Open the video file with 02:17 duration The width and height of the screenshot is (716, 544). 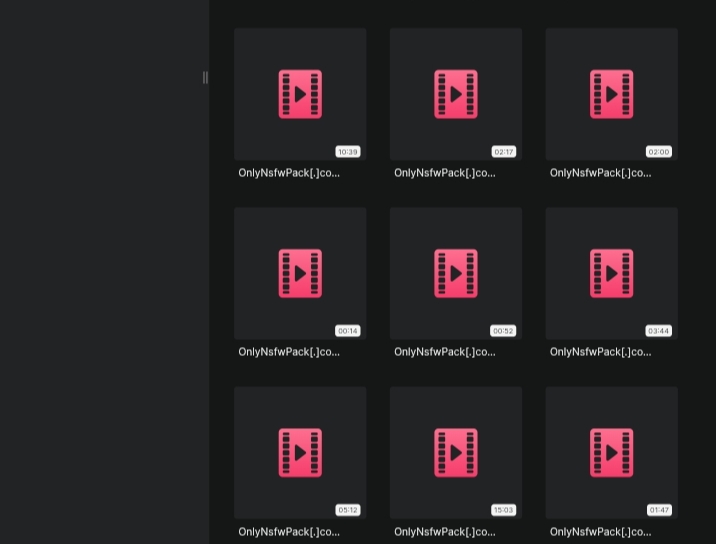[456, 94]
